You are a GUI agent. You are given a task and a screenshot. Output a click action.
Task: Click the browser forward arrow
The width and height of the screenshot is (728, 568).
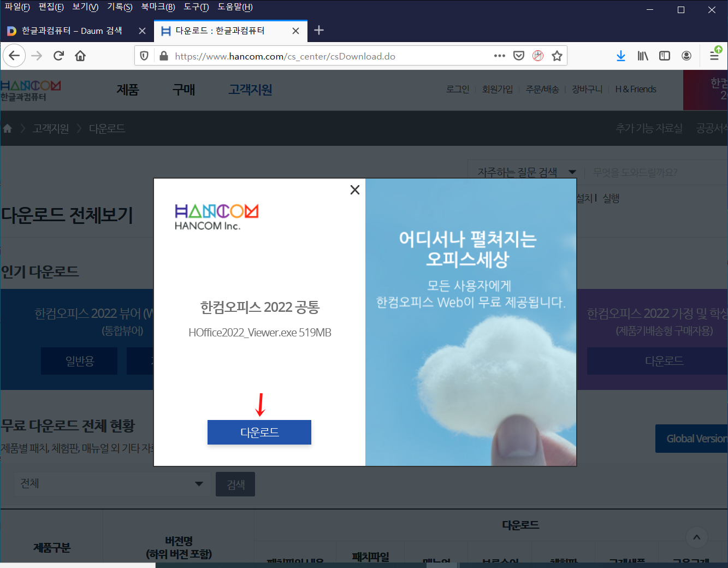(37, 56)
